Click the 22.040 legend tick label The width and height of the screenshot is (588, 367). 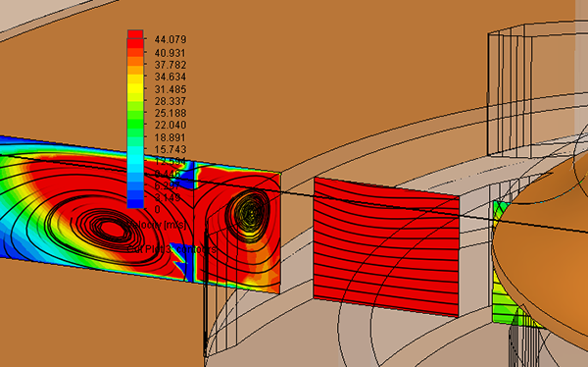pos(171,125)
